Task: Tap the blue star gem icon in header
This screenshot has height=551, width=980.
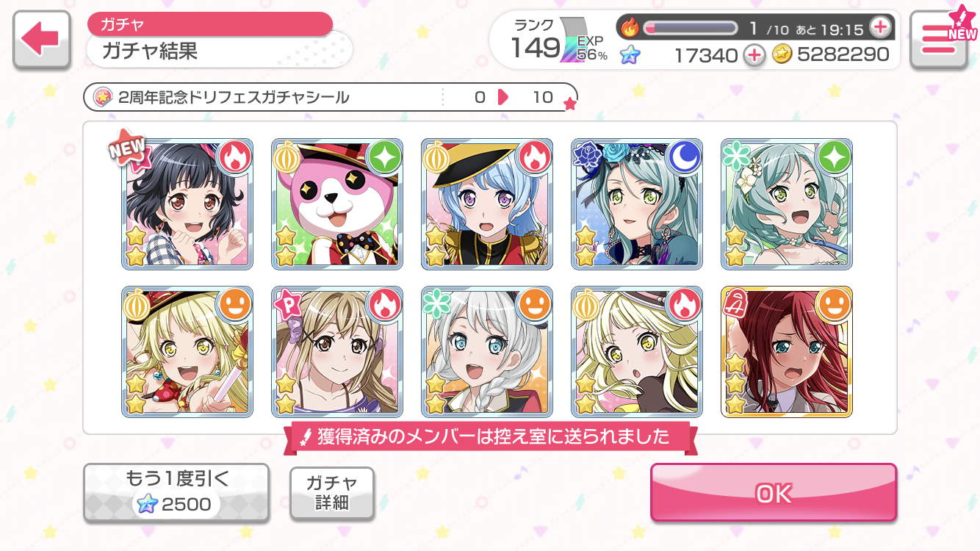Action: [x=630, y=54]
